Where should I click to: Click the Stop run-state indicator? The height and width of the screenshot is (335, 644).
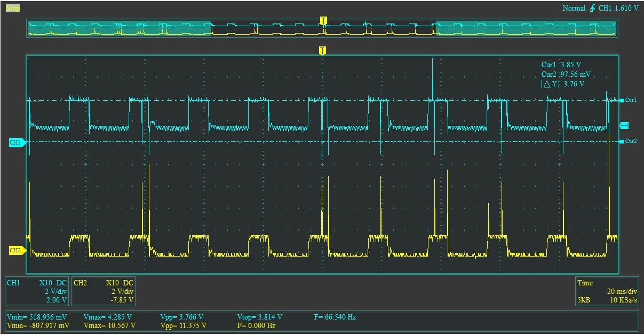[x=12, y=9]
